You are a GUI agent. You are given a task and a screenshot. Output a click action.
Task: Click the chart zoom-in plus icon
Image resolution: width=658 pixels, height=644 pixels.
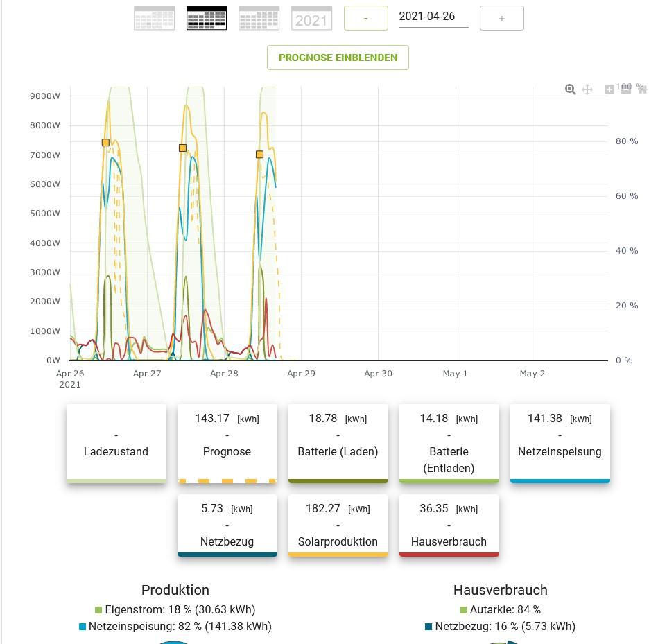click(x=609, y=89)
